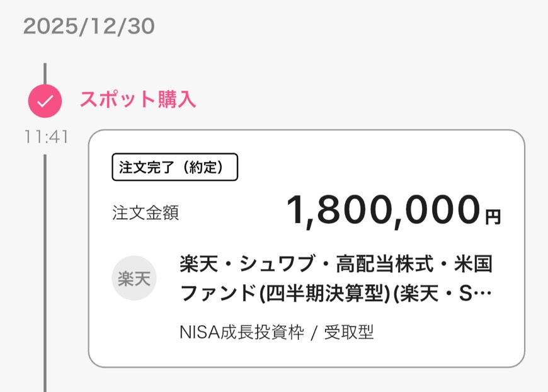Click the 円 currency unit
This screenshot has width=548, height=392.
493,217
